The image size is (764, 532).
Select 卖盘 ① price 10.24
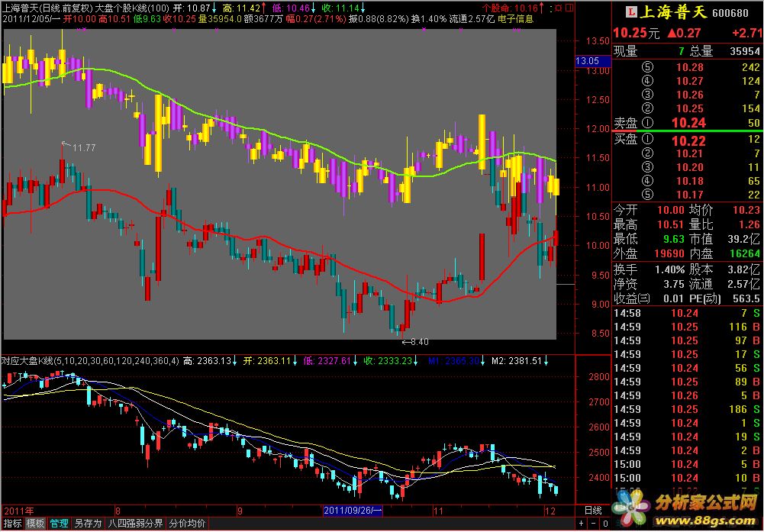pyautogui.click(x=688, y=123)
